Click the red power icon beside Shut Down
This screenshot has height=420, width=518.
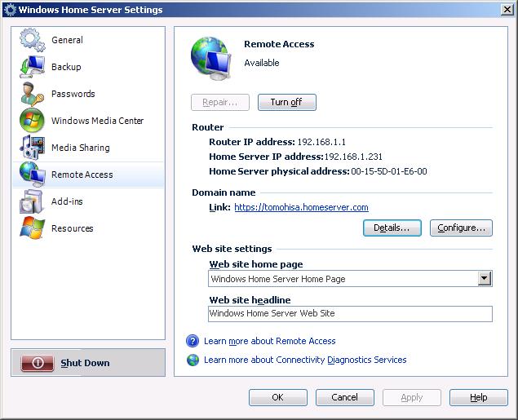38,363
